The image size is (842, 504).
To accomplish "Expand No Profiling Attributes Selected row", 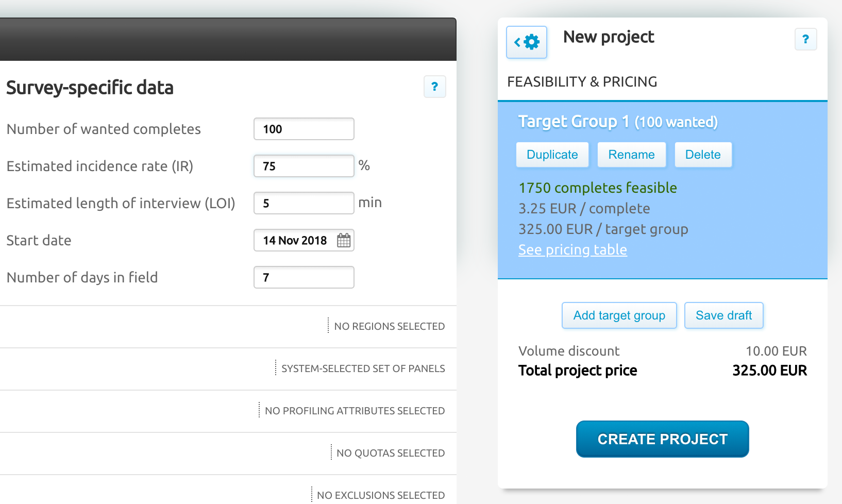I will pyautogui.click(x=228, y=411).
